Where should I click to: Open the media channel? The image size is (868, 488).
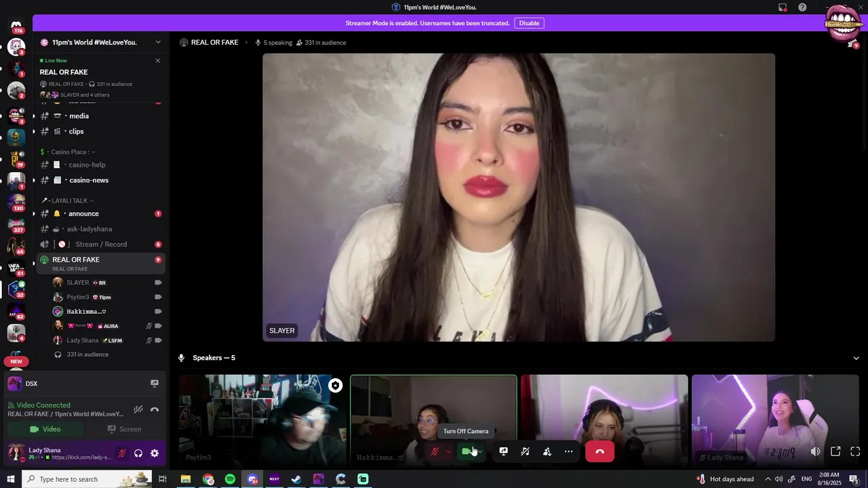pyautogui.click(x=99, y=116)
